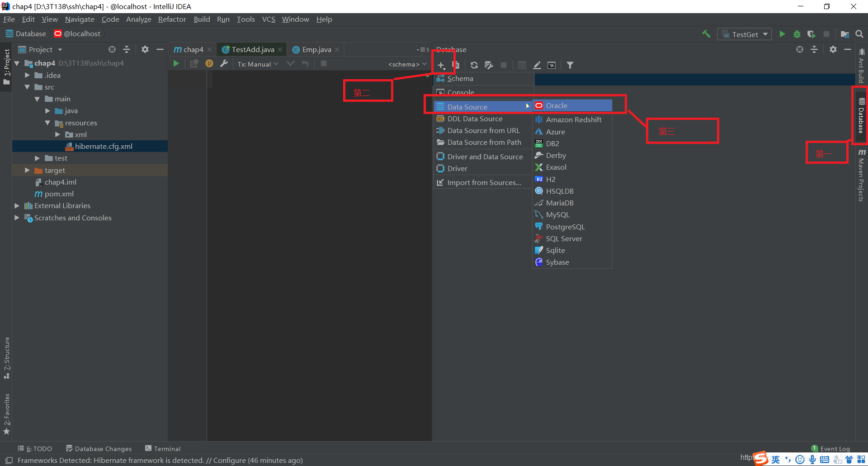Toggle the Favorites side tab
The height and width of the screenshot is (466, 868).
tap(6, 414)
